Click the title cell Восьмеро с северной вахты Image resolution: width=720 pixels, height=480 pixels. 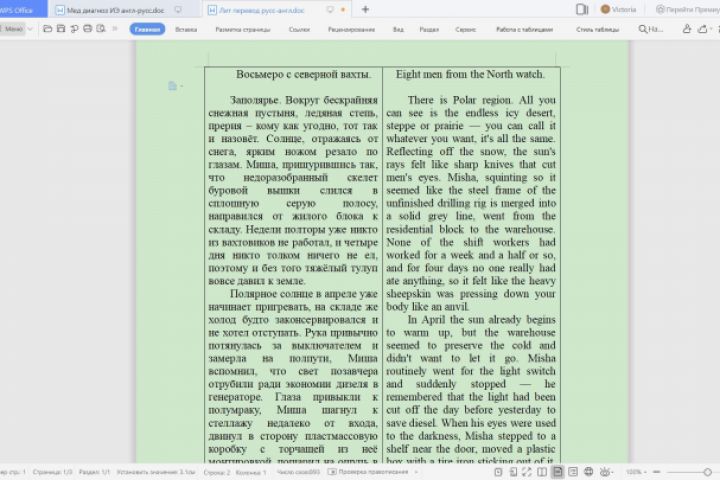click(x=303, y=74)
